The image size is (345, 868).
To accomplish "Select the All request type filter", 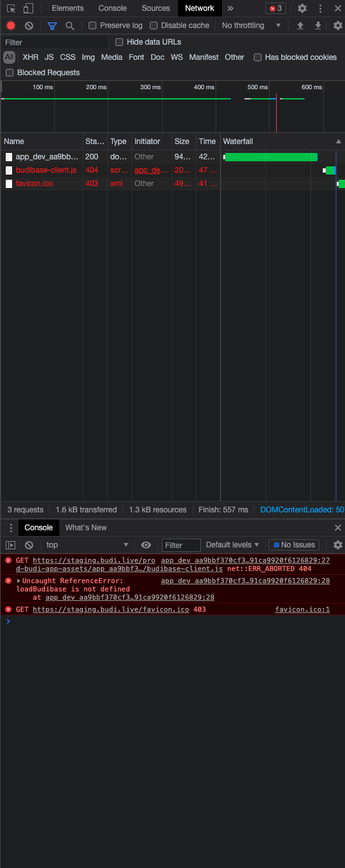I will pos(9,57).
